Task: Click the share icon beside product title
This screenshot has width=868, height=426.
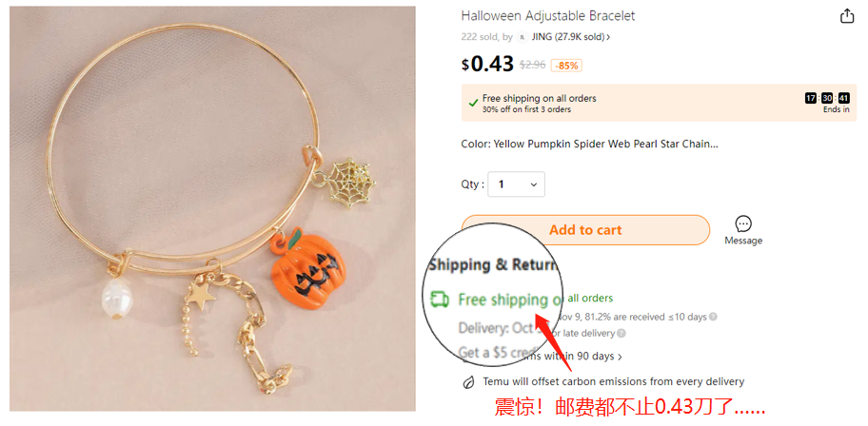Action: coord(847,16)
